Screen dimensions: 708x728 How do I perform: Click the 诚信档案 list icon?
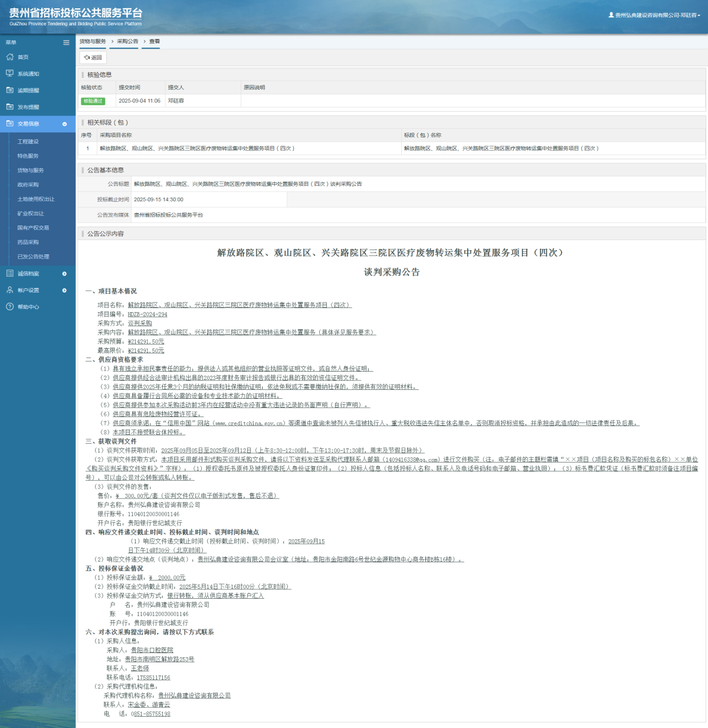pyautogui.click(x=9, y=274)
